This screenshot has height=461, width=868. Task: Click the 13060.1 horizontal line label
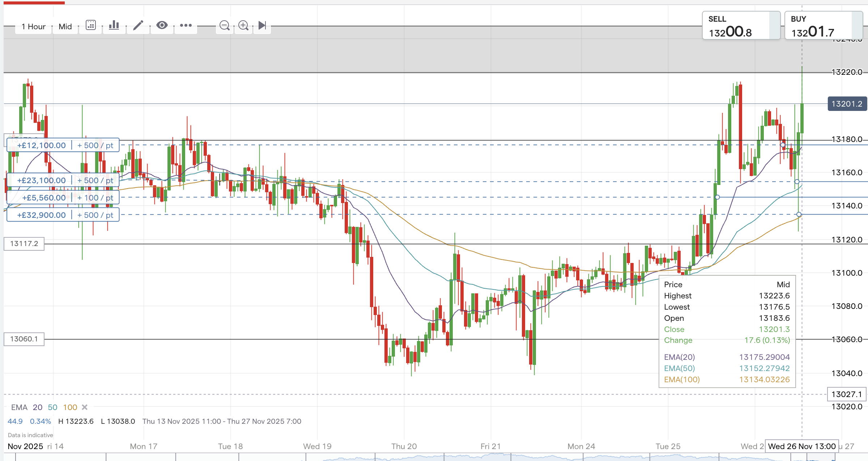click(24, 339)
